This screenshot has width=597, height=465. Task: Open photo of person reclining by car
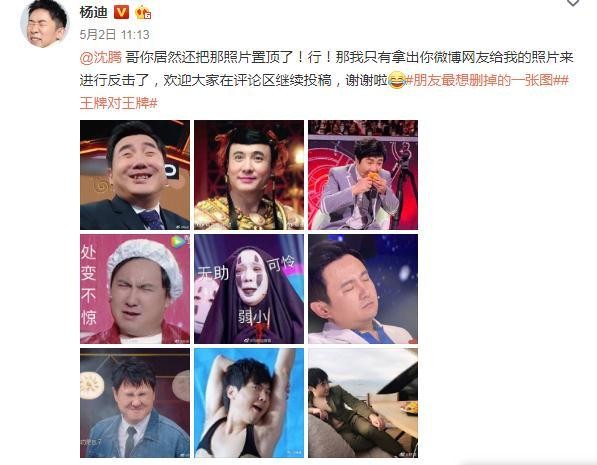(x=363, y=403)
